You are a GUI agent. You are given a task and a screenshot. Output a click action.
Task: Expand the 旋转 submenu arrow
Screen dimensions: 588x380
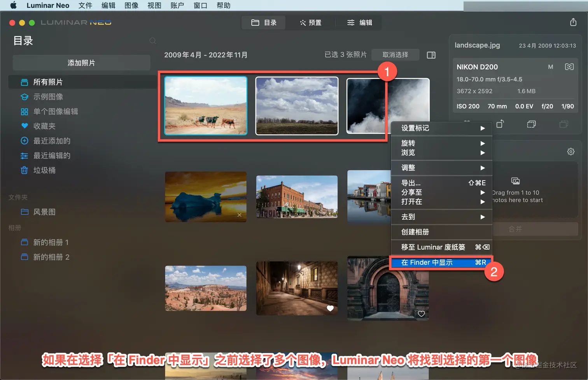pos(483,144)
